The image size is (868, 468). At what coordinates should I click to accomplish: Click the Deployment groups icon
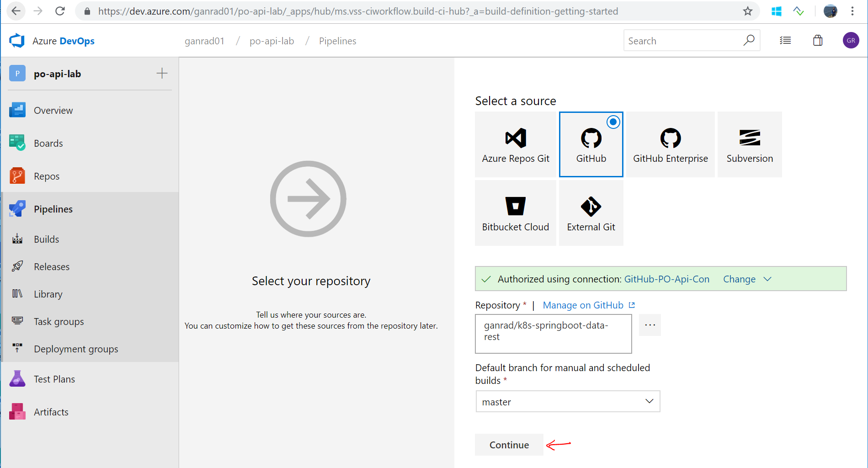point(17,349)
